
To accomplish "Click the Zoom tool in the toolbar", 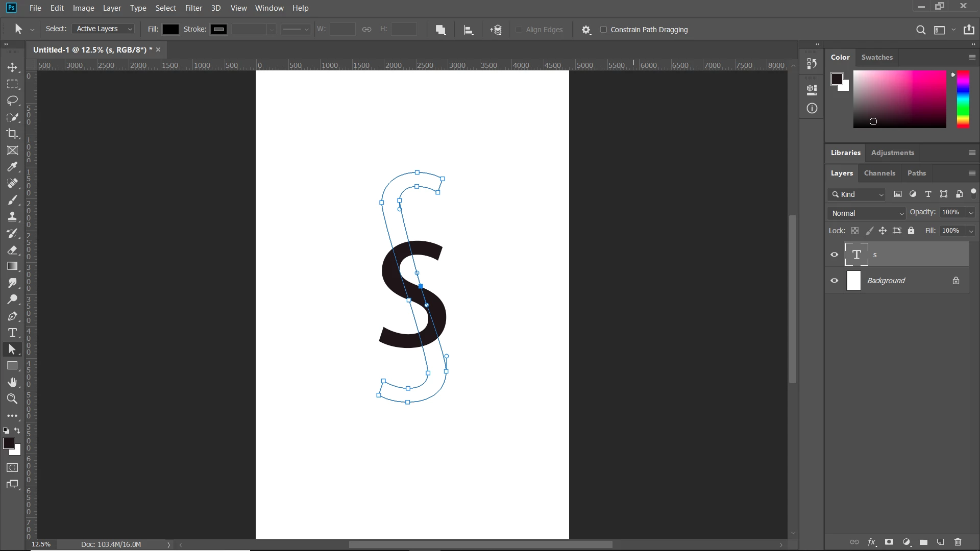I will 12,399.
